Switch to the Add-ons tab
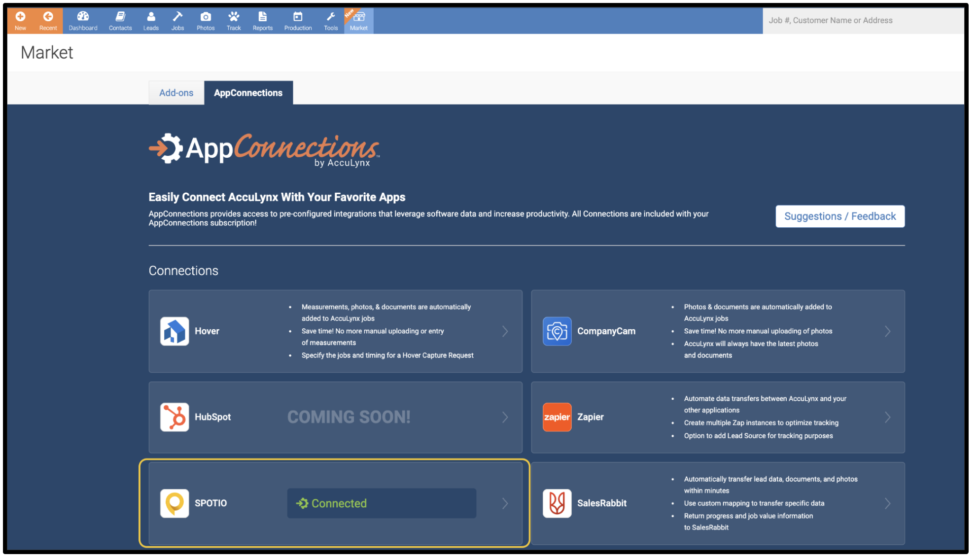 pyautogui.click(x=176, y=93)
